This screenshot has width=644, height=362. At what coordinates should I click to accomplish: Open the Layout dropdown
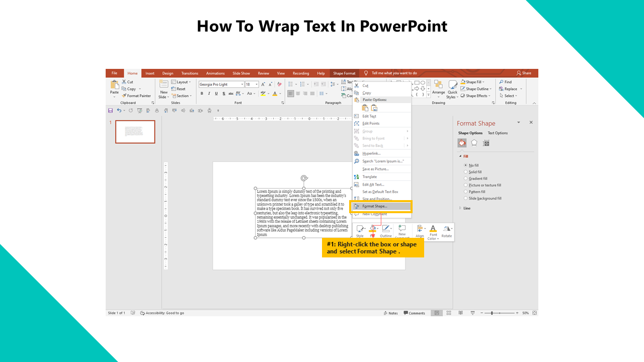[x=181, y=82]
